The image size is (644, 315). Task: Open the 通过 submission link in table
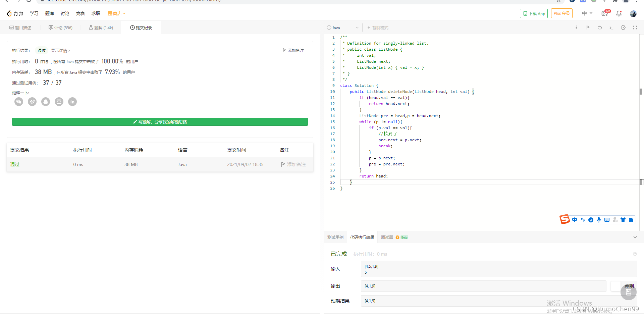pyautogui.click(x=15, y=164)
